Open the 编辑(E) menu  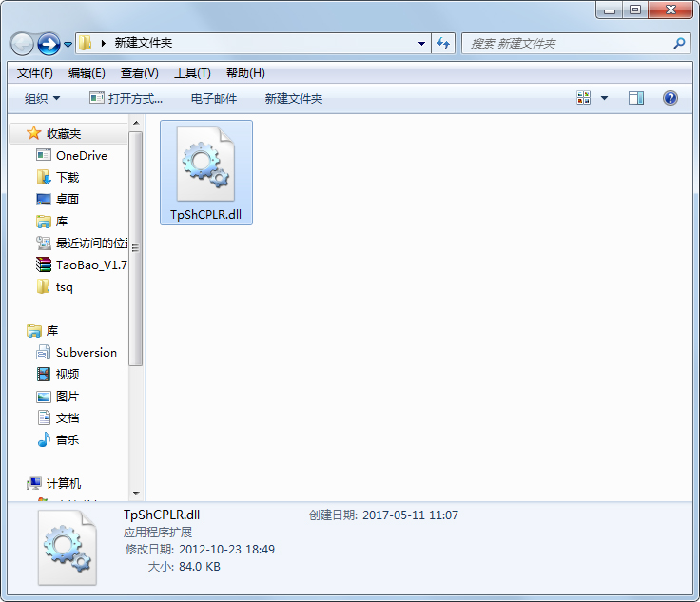coord(87,72)
